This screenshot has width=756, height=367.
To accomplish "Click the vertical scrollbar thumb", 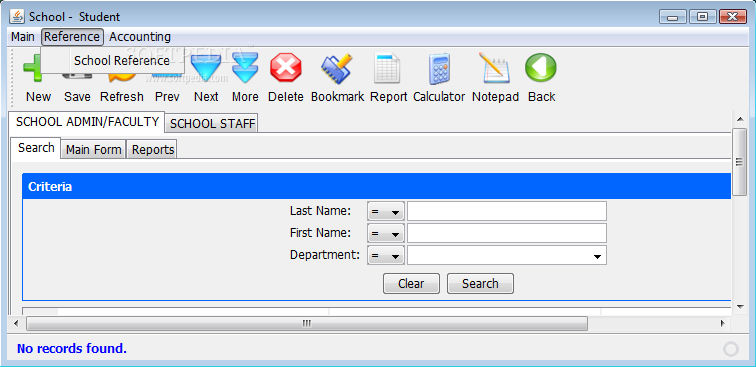I will tap(739, 162).
